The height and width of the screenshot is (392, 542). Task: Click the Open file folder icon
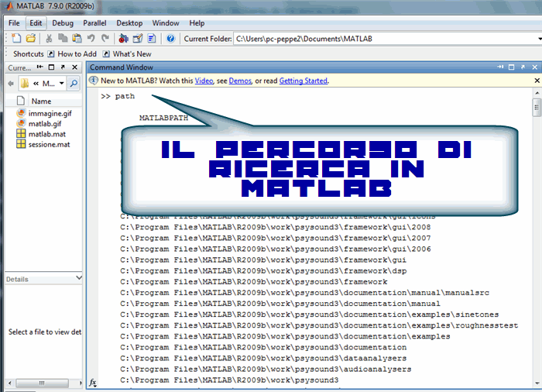coord(31,39)
